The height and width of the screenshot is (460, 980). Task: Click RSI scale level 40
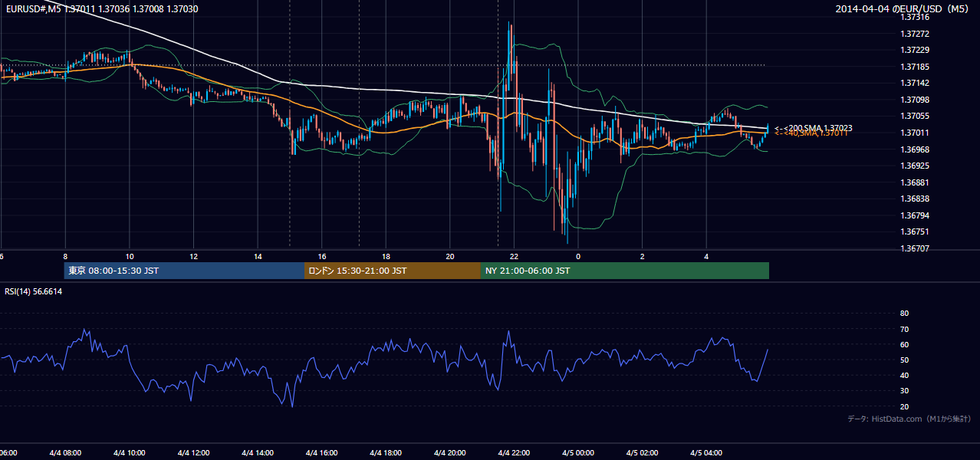click(x=905, y=375)
